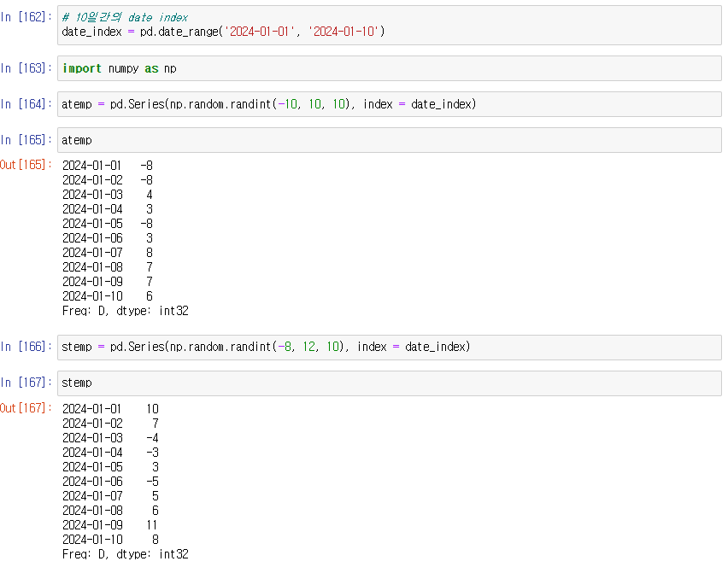Click cell In [167] containing stemp

[x=389, y=383]
